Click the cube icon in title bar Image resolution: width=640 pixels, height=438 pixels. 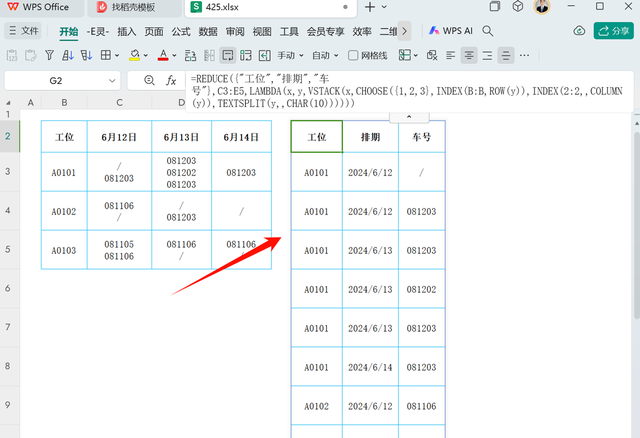[x=518, y=7]
